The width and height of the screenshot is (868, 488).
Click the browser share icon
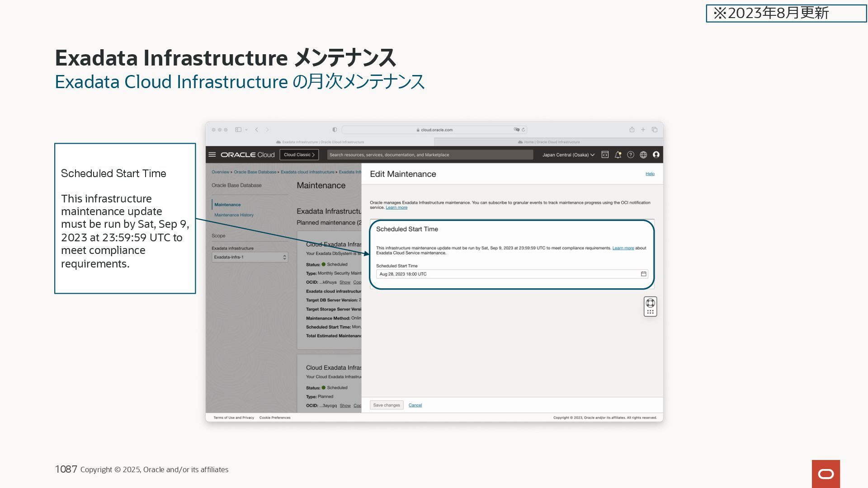coord(632,130)
